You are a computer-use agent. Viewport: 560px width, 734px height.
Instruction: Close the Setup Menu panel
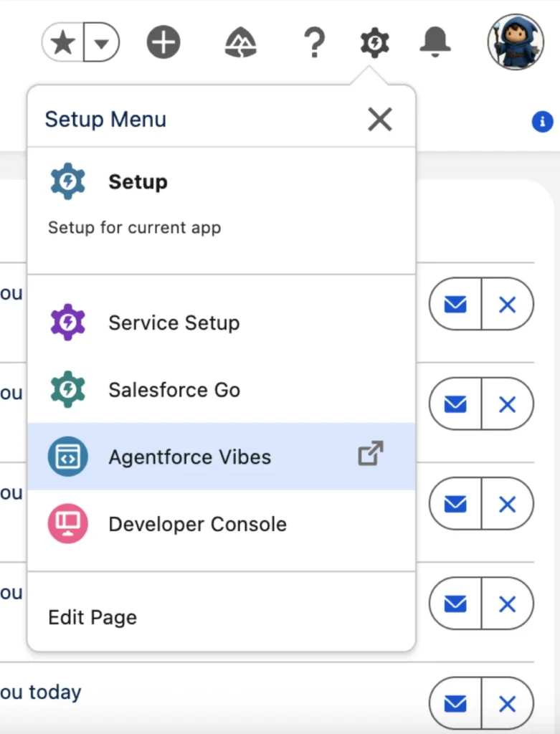[379, 120]
